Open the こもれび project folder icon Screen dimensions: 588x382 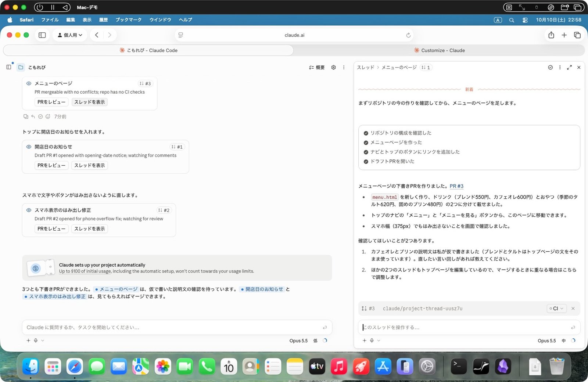click(x=21, y=67)
